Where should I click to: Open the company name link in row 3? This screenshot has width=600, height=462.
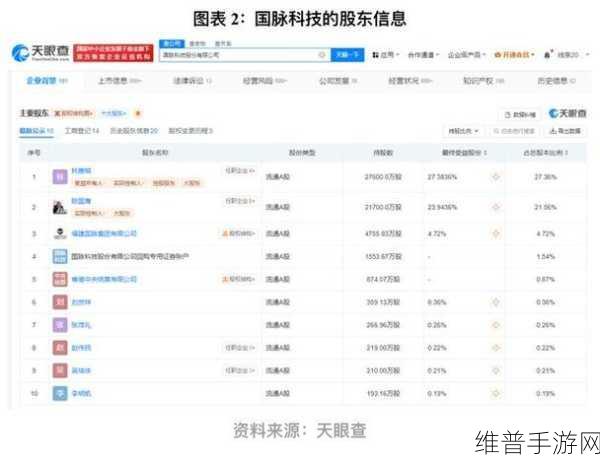coord(104,233)
